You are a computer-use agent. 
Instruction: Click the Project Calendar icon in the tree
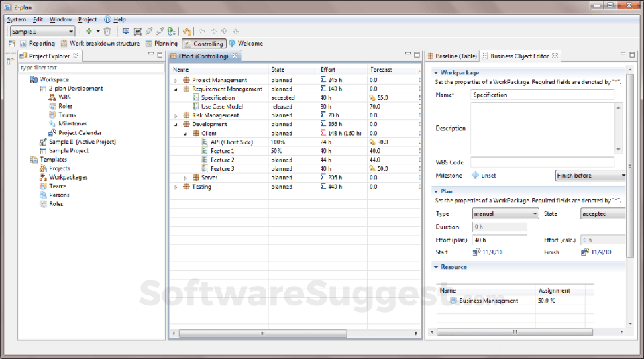click(52, 133)
